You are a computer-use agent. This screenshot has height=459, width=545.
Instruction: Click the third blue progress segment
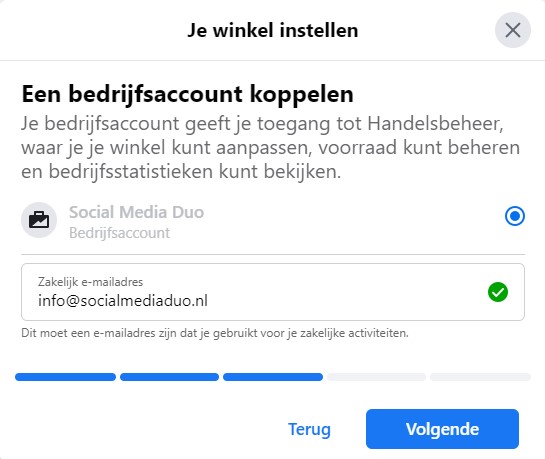click(273, 377)
